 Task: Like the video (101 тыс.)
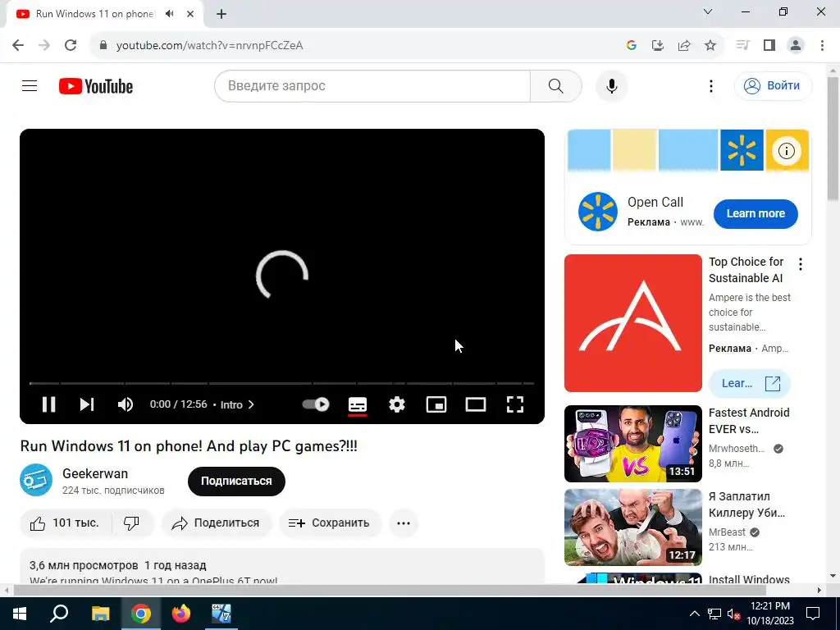pyautogui.click(x=66, y=523)
